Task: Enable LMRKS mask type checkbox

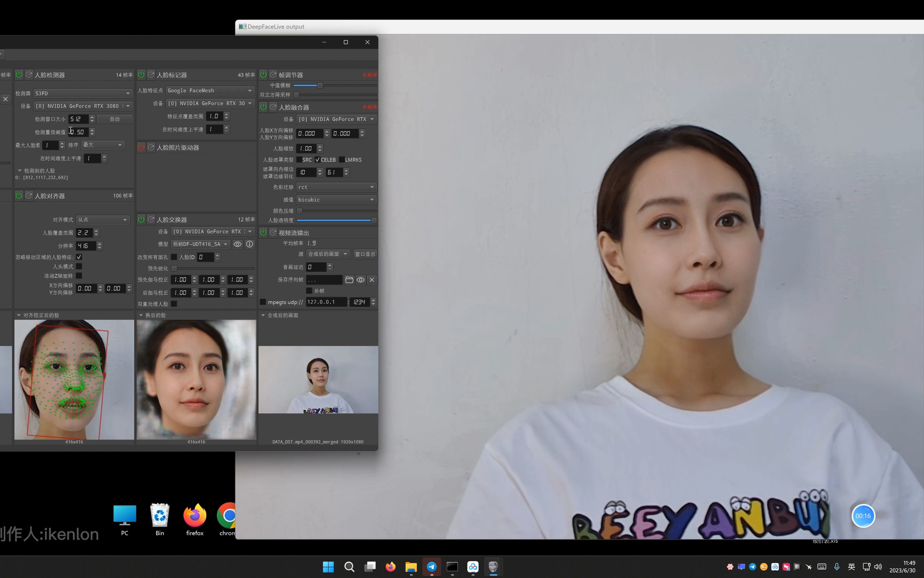Action: (342, 160)
